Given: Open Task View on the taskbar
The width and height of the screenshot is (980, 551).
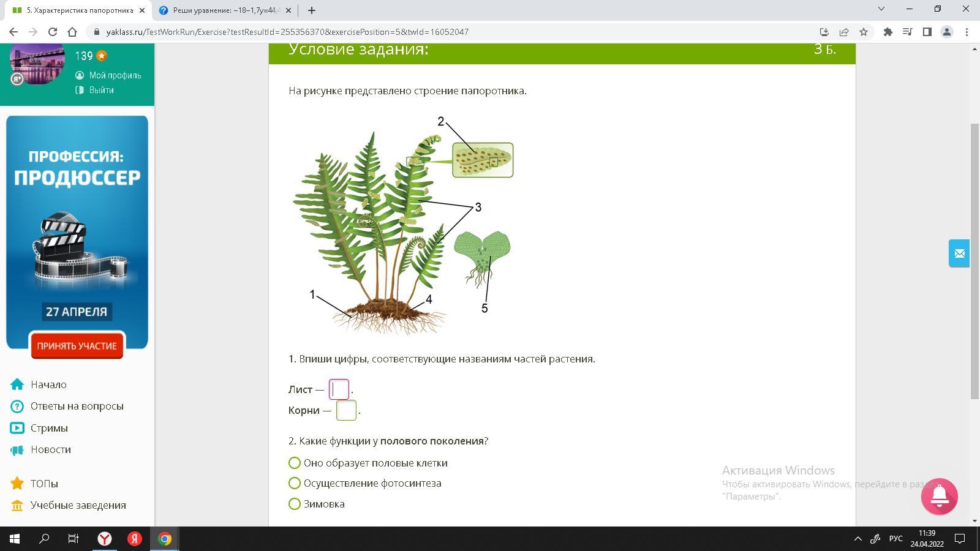Looking at the screenshot, I should click(x=73, y=539).
